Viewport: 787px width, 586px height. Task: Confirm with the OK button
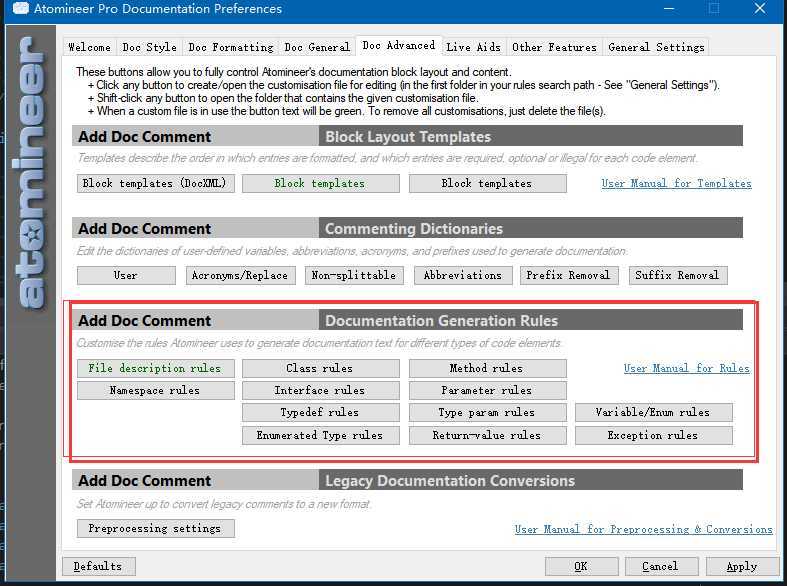(581, 566)
